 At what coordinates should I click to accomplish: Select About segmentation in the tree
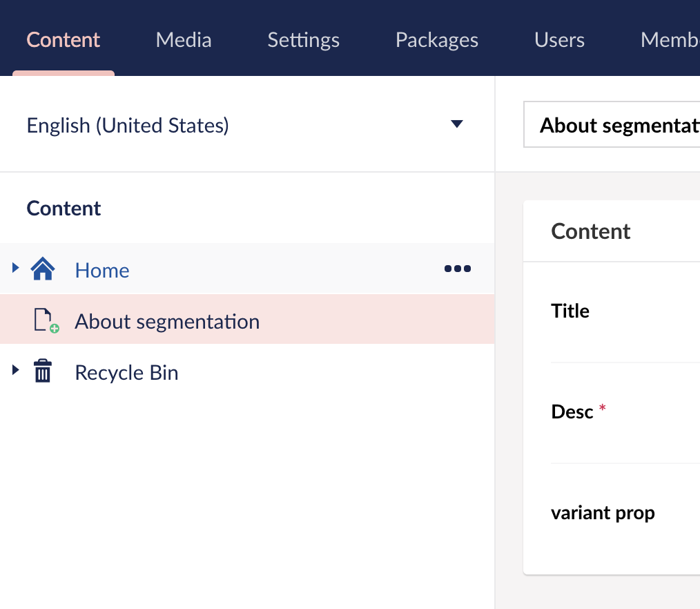[167, 320]
